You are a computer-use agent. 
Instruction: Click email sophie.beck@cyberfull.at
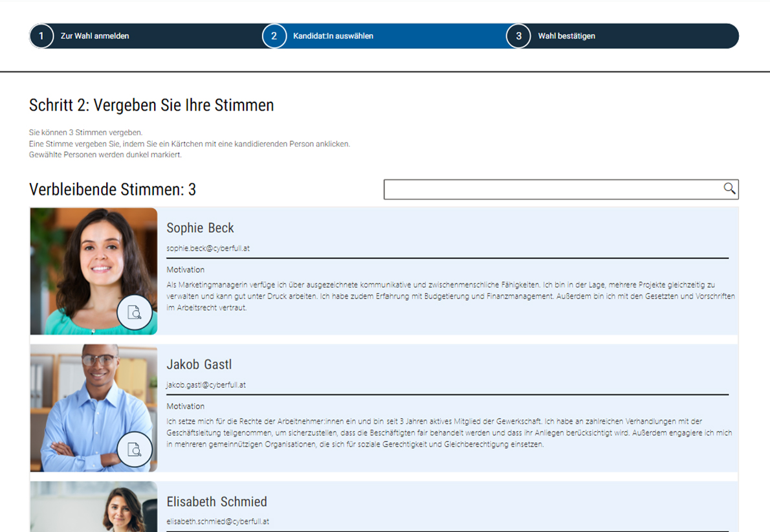pos(208,249)
